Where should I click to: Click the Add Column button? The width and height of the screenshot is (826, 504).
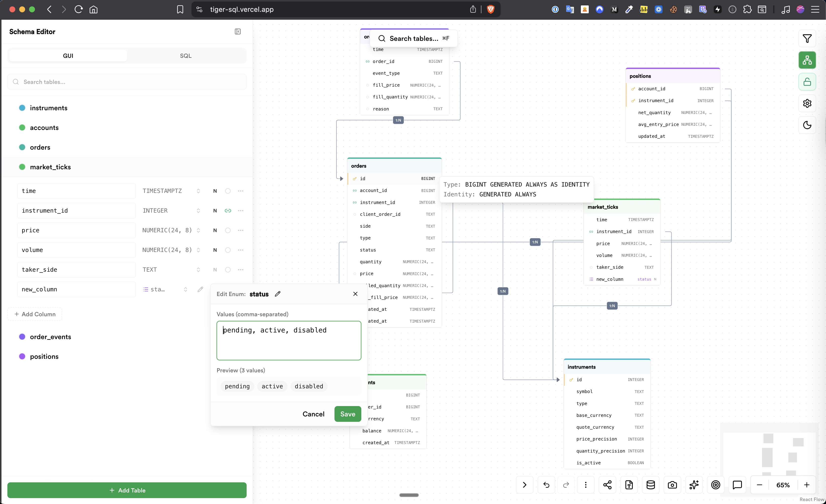[35, 314]
